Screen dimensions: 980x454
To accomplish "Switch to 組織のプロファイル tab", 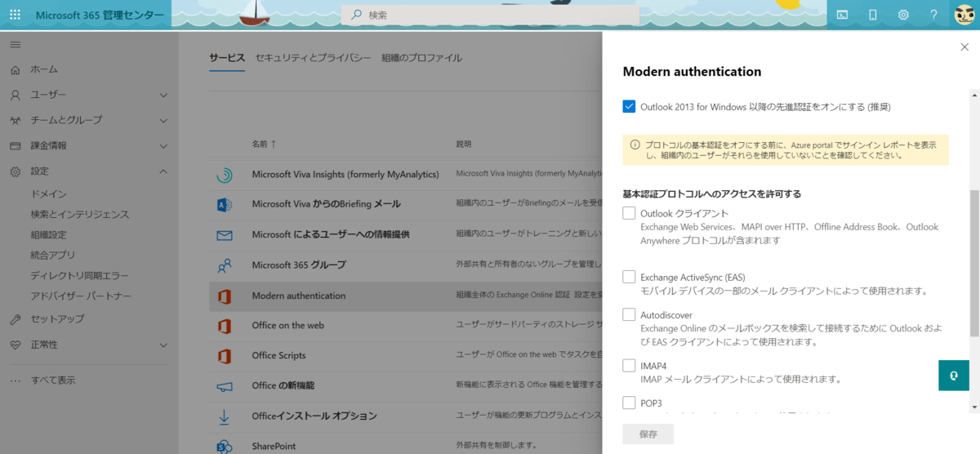I will point(421,58).
